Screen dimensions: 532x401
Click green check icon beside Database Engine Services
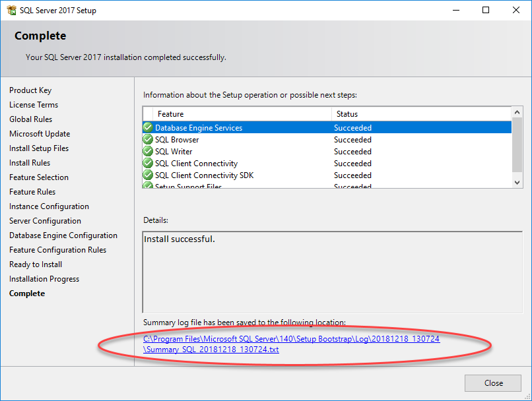[x=148, y=128]
